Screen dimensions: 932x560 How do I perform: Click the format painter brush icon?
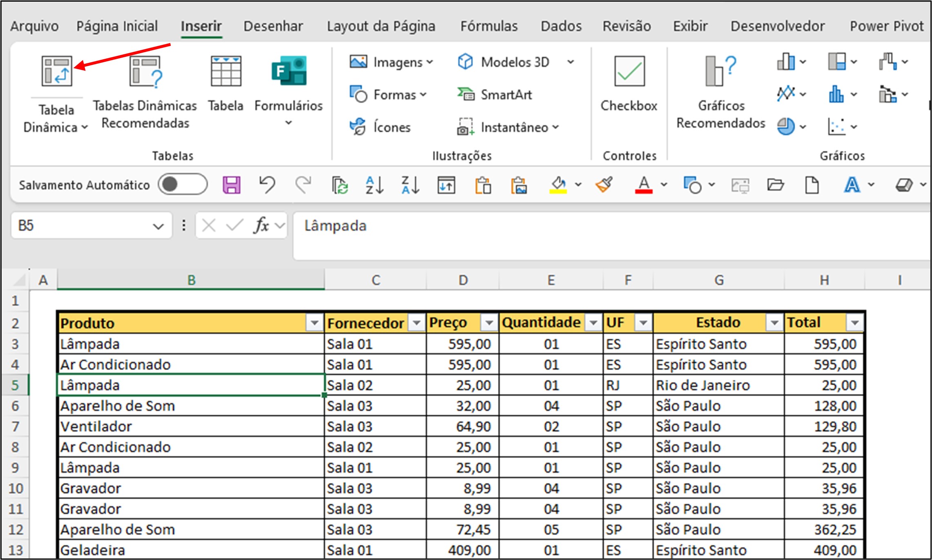(604, 185)
